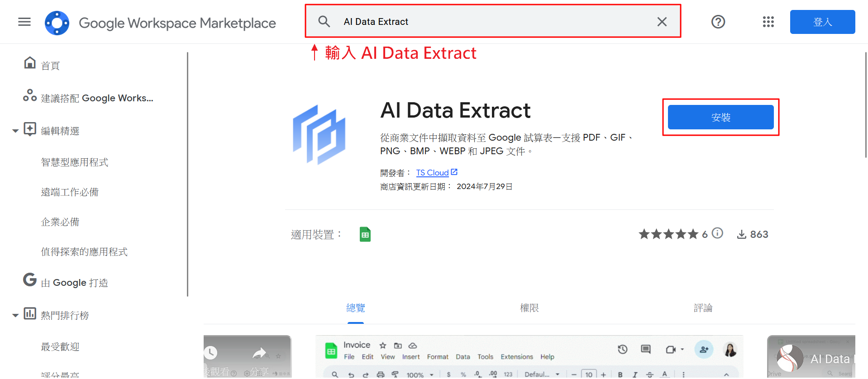Switch to the 評論 reviews tab
Image resolution: width=868 pixels, height=379 pixels.
(703, 308)
